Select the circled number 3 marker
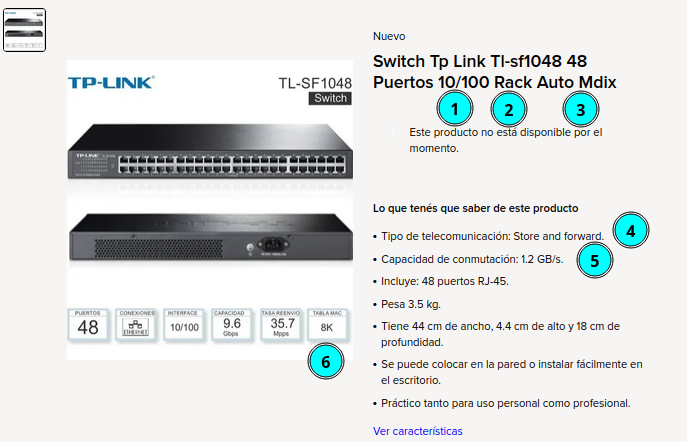This screenshot has width=687, height=442. [581, 110]
